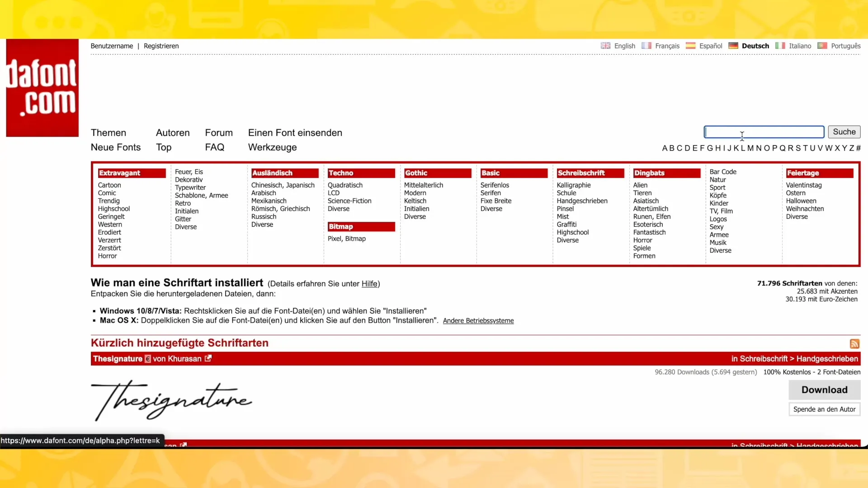Click the English language flag icon
The height and width of the screenshot is (488, 868).
pyautogui.click(x=606, y=45)
